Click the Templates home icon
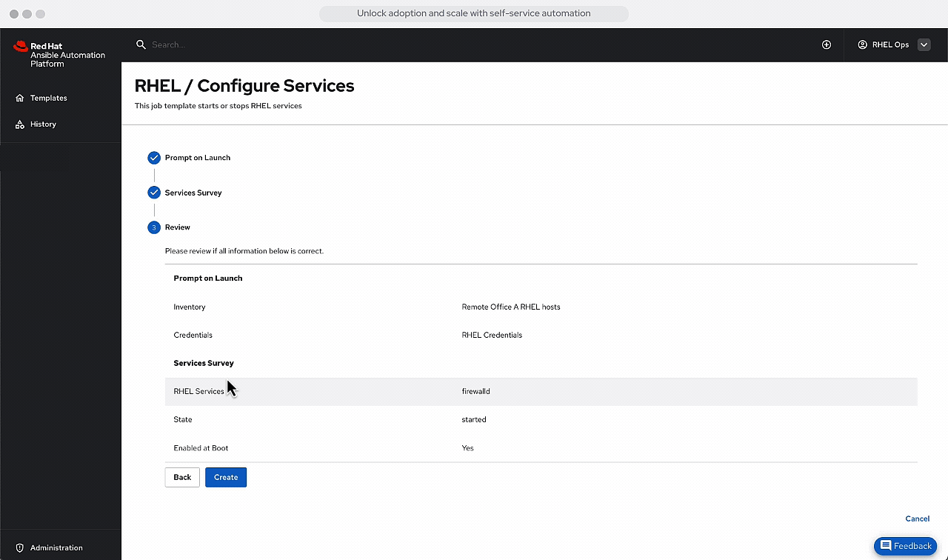 point(20,98)
